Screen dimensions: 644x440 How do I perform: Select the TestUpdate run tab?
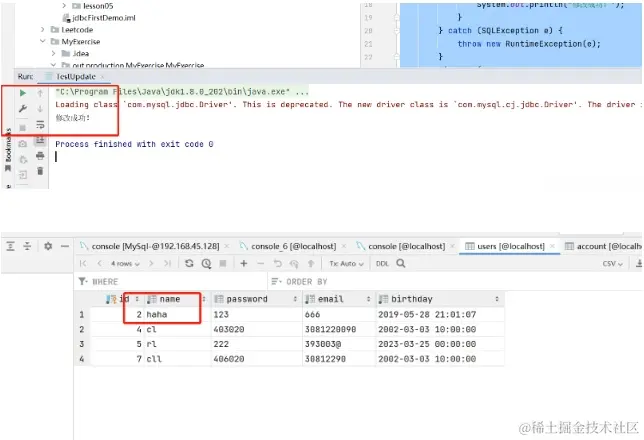(x=76, y=77)
